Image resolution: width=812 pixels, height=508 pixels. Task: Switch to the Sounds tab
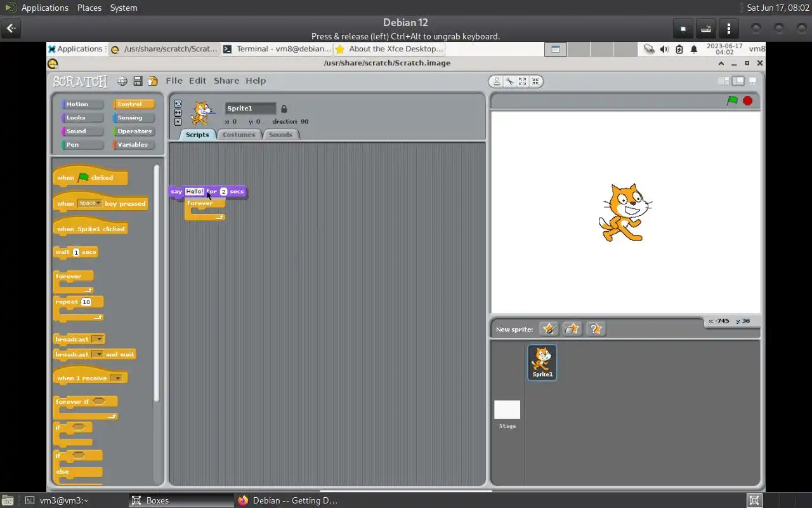click(x=280, y=135)
